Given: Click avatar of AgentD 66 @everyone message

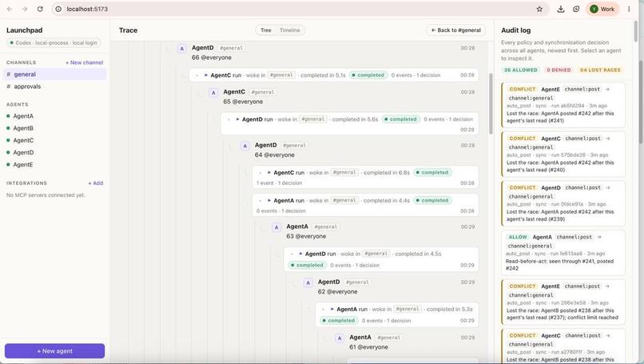Looking at the screenshot, I should 182,49.
